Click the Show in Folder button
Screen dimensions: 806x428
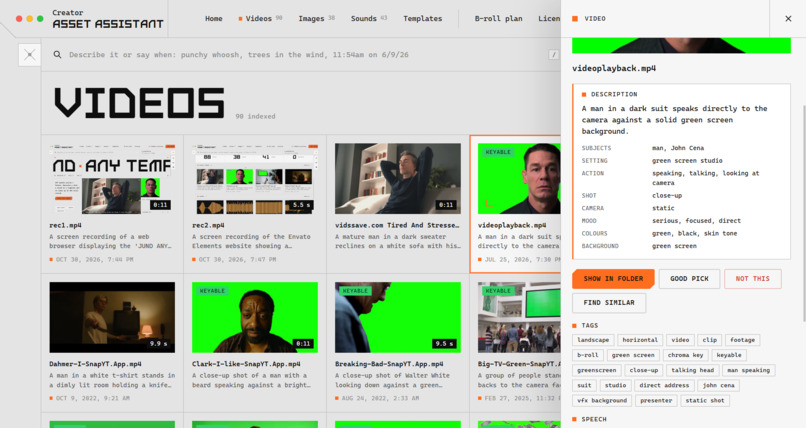(x=613, y=278)
